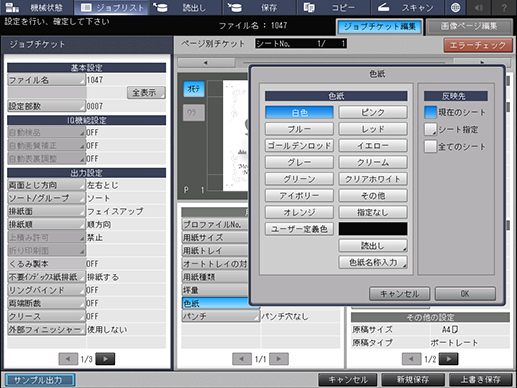
Task: Choose クリアホワイト paper color
Action: click(373, 179)
